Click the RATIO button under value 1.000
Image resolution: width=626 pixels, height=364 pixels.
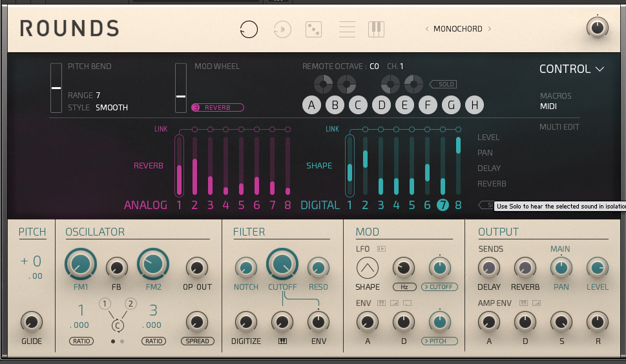pyautogui.click(x=81, y=341)
